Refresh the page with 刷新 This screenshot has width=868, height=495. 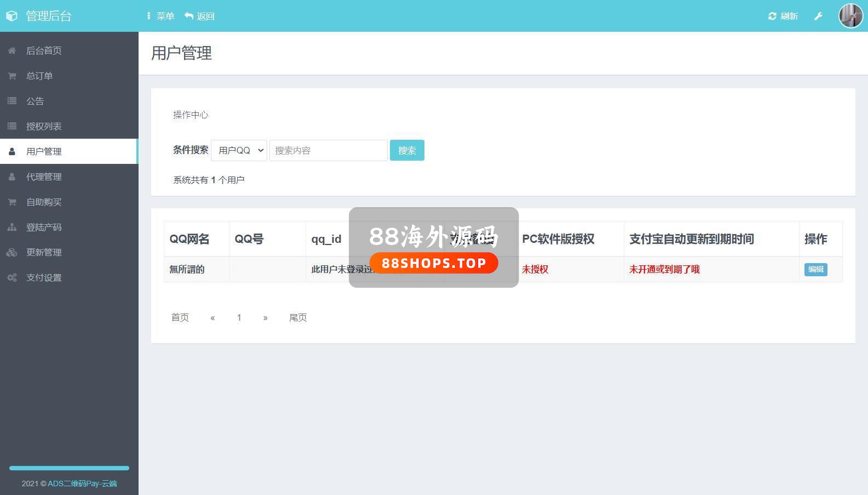coord(783,16)
